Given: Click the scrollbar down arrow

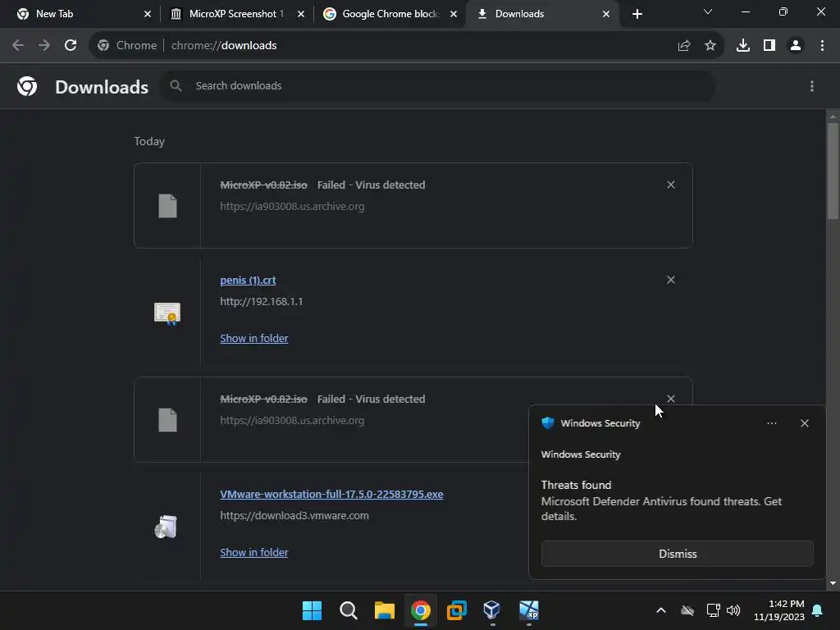Looking at the screenshot, I should [833, 583].
